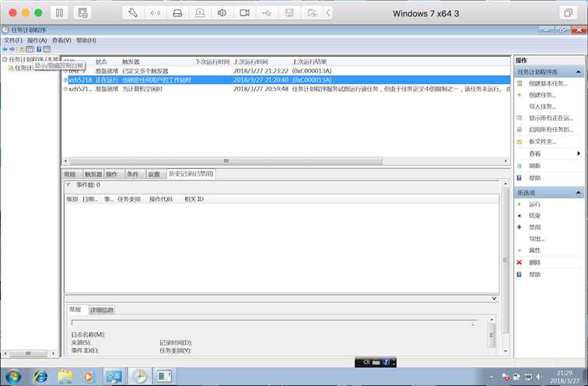
Task: Open the 文件(F) menu
Action: click(13, 40)
